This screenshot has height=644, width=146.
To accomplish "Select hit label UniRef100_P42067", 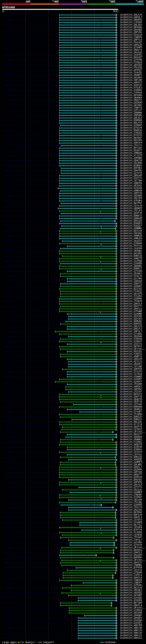I will pos(131,42).
